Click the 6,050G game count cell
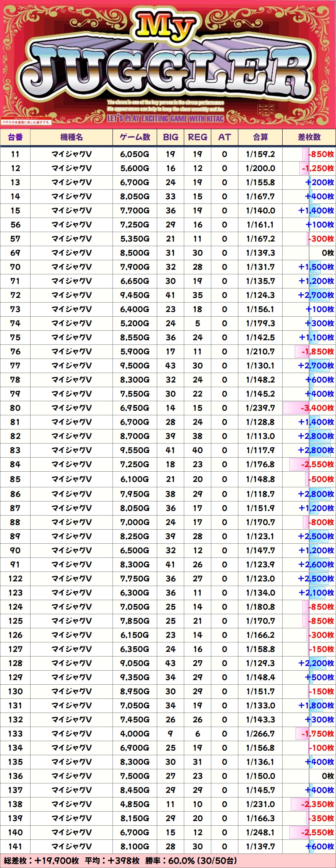Screen dimensions: 336x868 135,154
